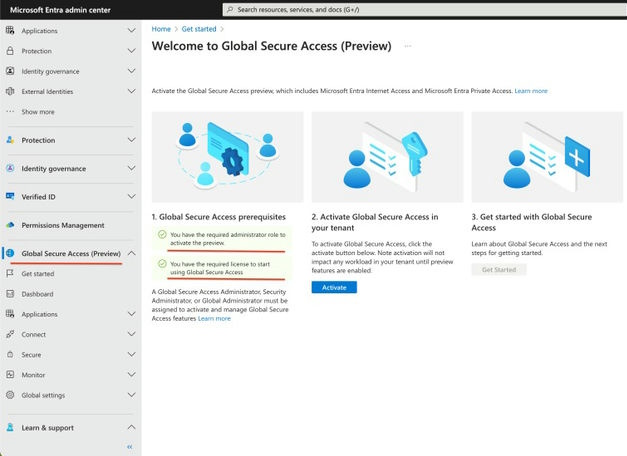This screenshot has height=456, width=627.
Task: Click the Show more ellipsis icon
Action: (x=10, y=112)
